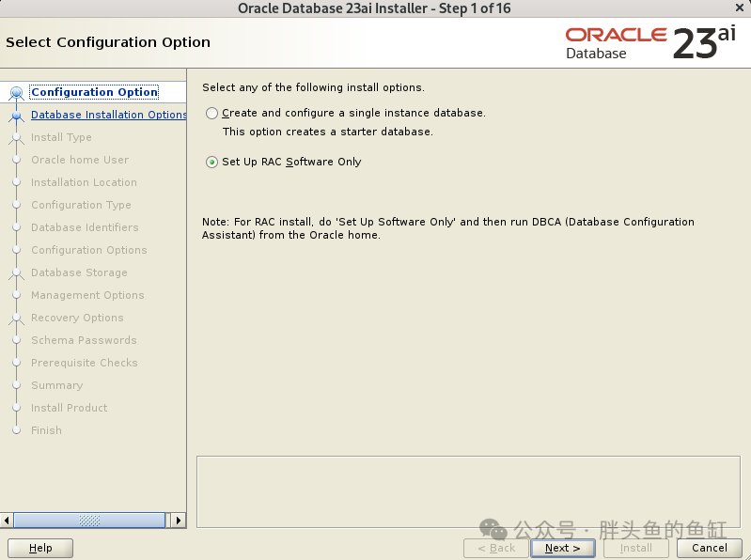751x560 pixels.
Task: Select Create and configure a single instance database
Action: tap(211, 114)
